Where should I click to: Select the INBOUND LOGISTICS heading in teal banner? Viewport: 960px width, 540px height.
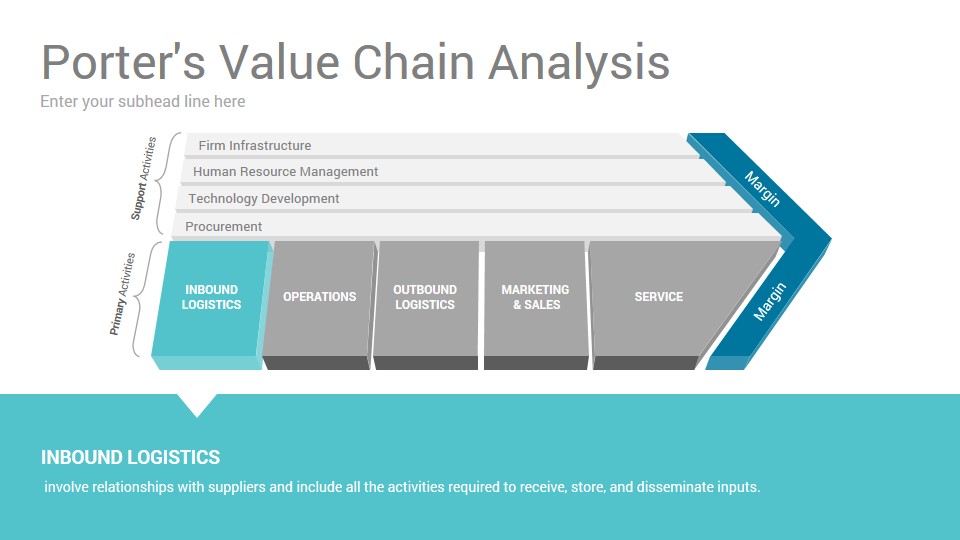(x=130, y=457)
